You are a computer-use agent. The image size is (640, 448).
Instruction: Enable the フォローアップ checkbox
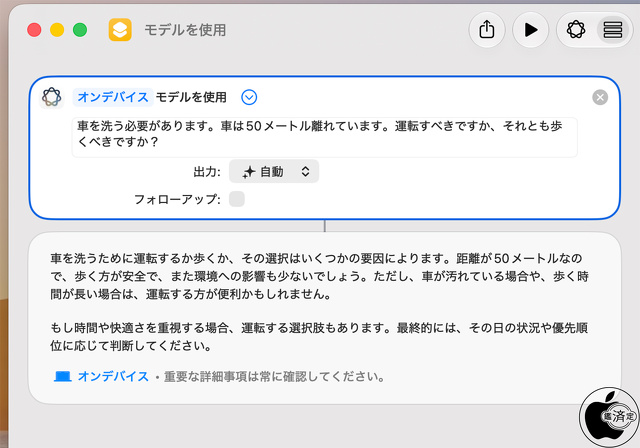pos(237,199)
